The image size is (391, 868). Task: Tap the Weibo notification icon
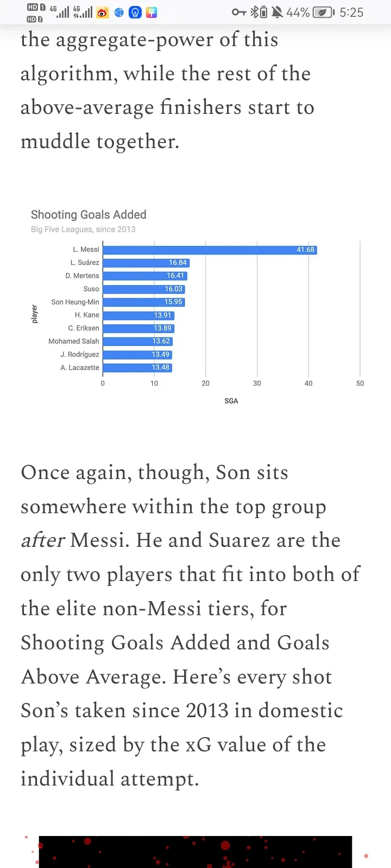[102, 12]
